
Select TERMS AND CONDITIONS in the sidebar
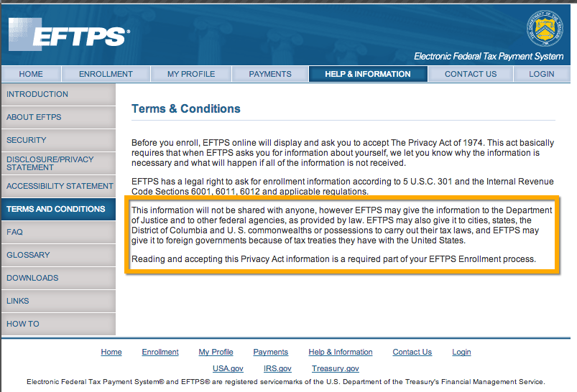pos(58,209)
